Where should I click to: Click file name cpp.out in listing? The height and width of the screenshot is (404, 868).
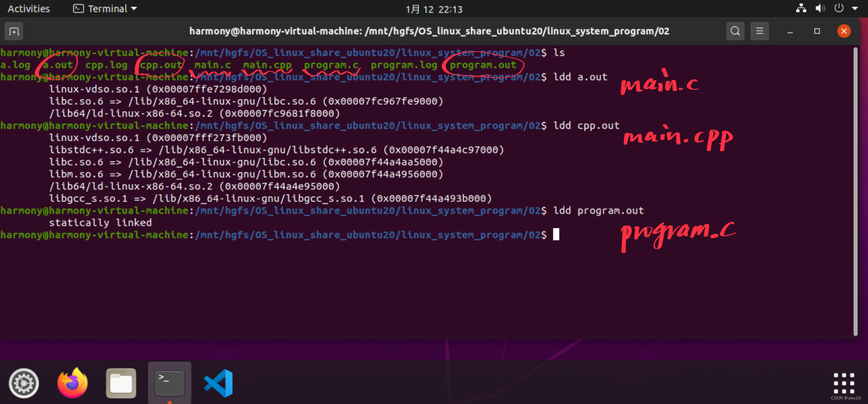coord(161,65)
